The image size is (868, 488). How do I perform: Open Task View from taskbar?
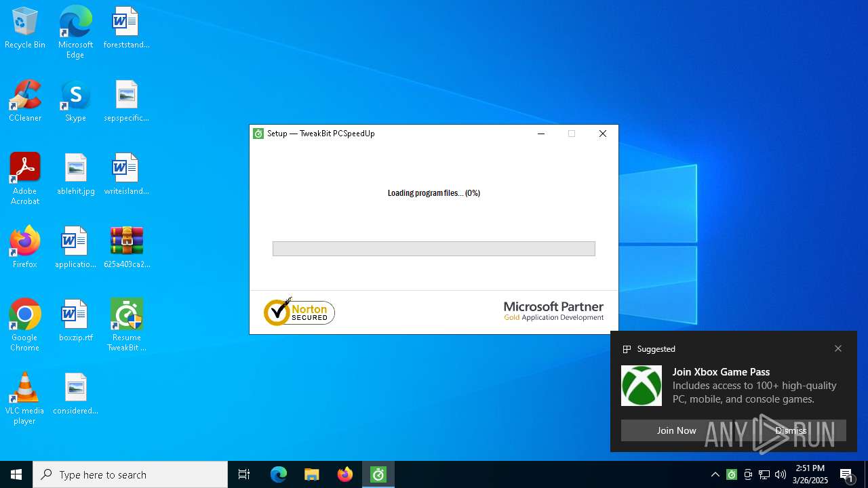pyautogui.click(x=244, y=474)
